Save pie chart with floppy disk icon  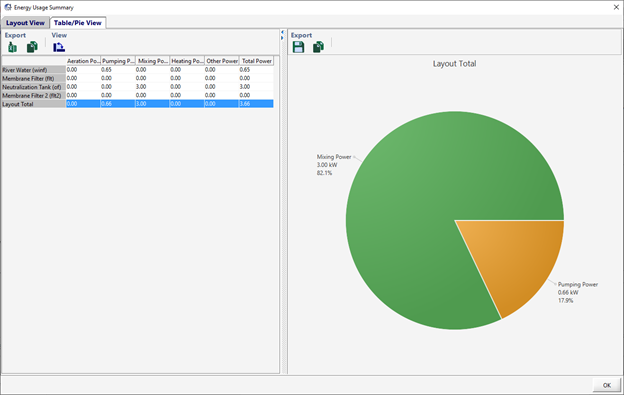pyautogui.click(x=298, y=47)
